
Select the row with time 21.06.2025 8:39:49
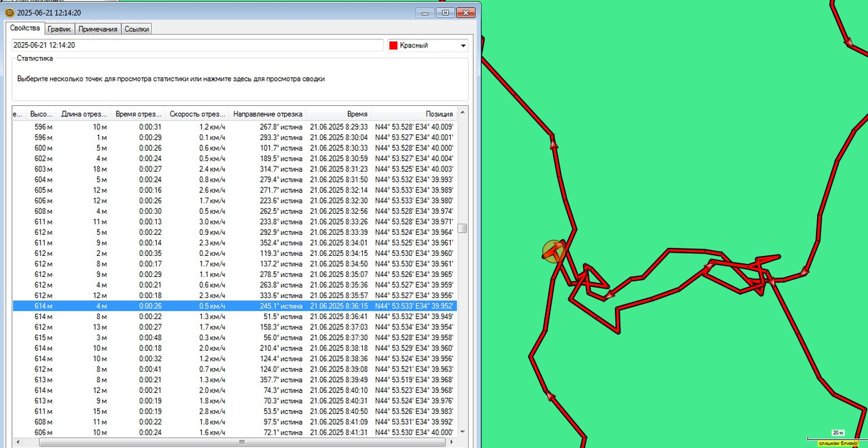235,379
